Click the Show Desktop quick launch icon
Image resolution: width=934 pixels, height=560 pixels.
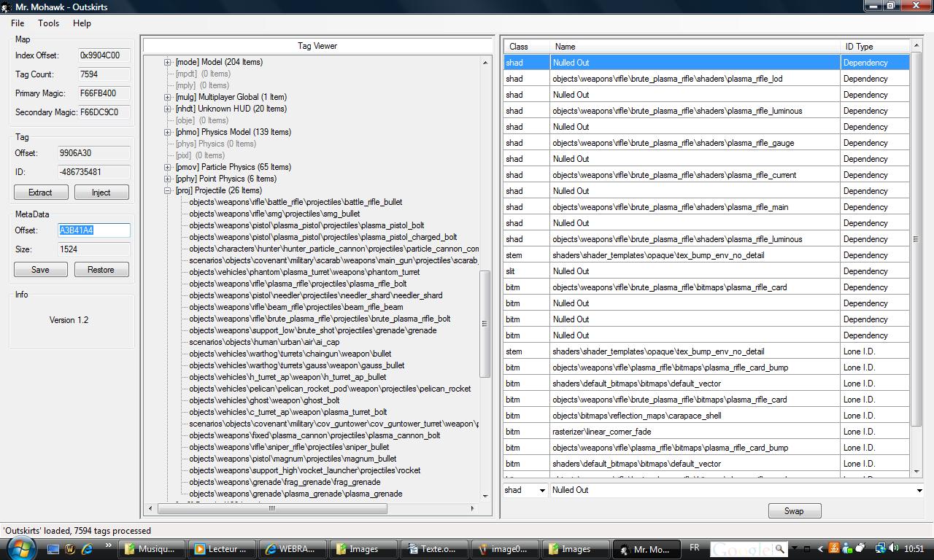[x=53, y=549]
